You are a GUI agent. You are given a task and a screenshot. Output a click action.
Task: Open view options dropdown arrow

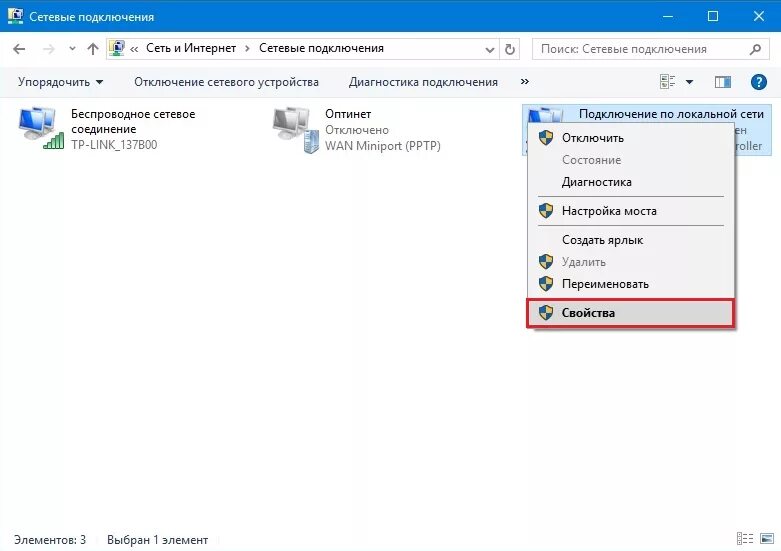click(x=689, y=82)
